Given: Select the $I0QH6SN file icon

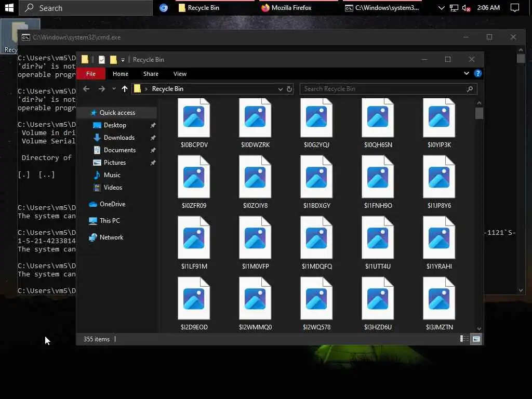Looking at the screenshot, I should coord(378,118).
